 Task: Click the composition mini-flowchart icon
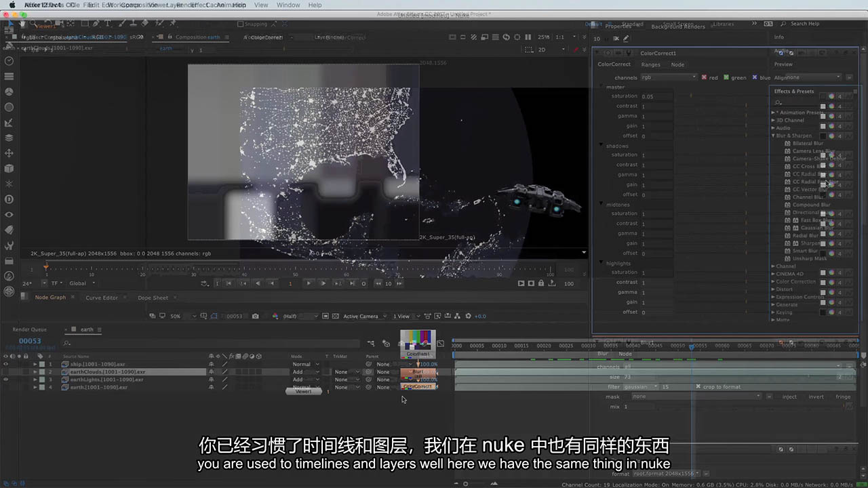click(x=371, y=344)
